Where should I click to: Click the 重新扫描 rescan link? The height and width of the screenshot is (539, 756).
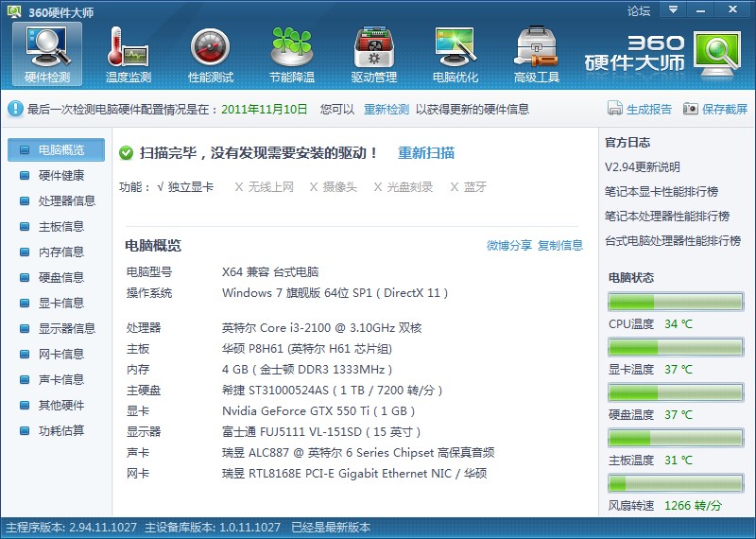click(x=426, y=152)
